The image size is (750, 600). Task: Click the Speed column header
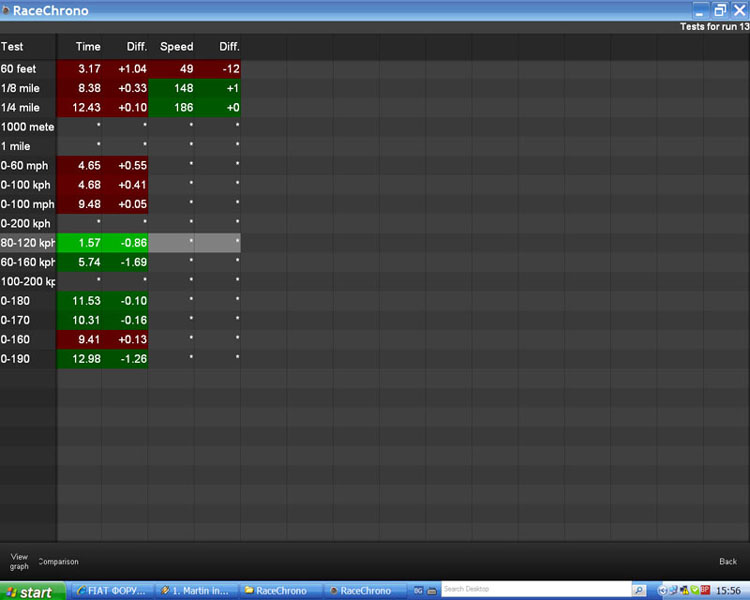coord(177,47)
